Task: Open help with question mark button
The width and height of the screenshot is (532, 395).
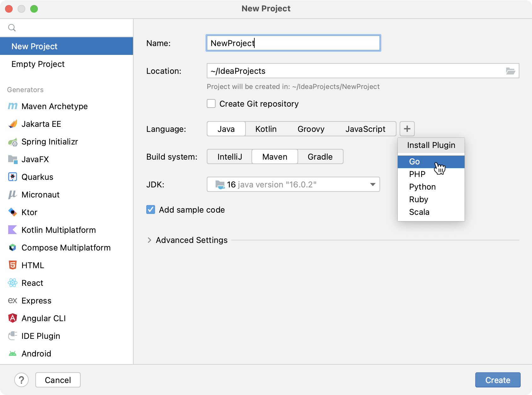Action: point(21,380)
